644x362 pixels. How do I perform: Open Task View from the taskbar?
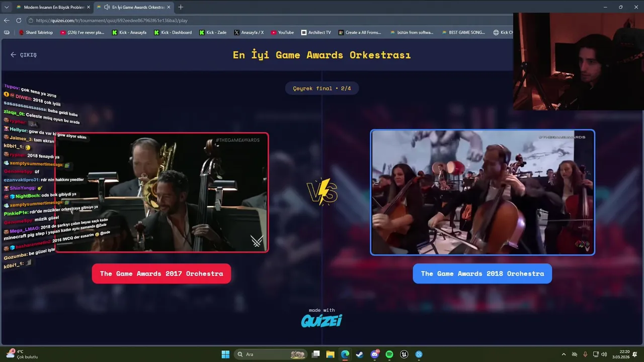pyautogui.click(x=315, y=354)
